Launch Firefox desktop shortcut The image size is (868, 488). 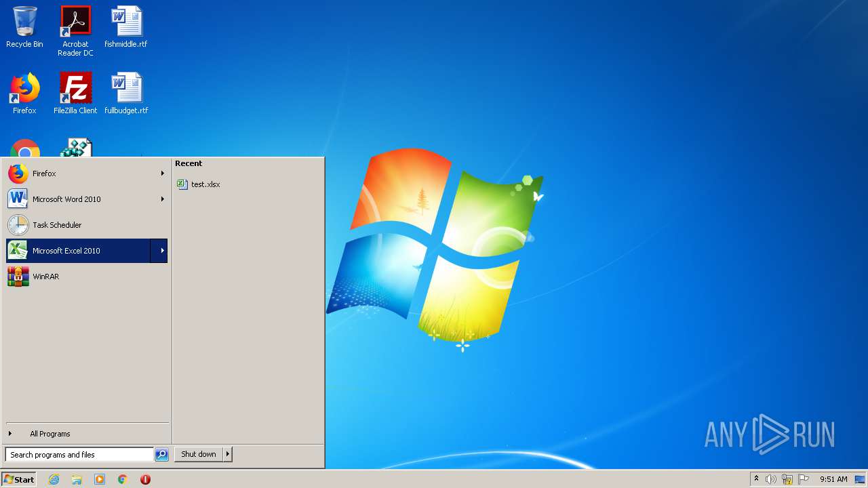[24, 94]
